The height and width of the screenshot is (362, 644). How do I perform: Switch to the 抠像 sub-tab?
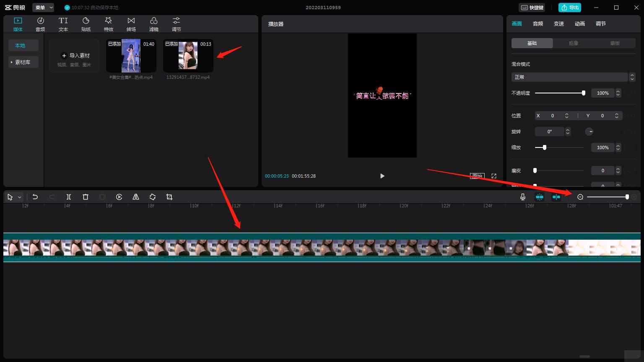click(574, 43)
